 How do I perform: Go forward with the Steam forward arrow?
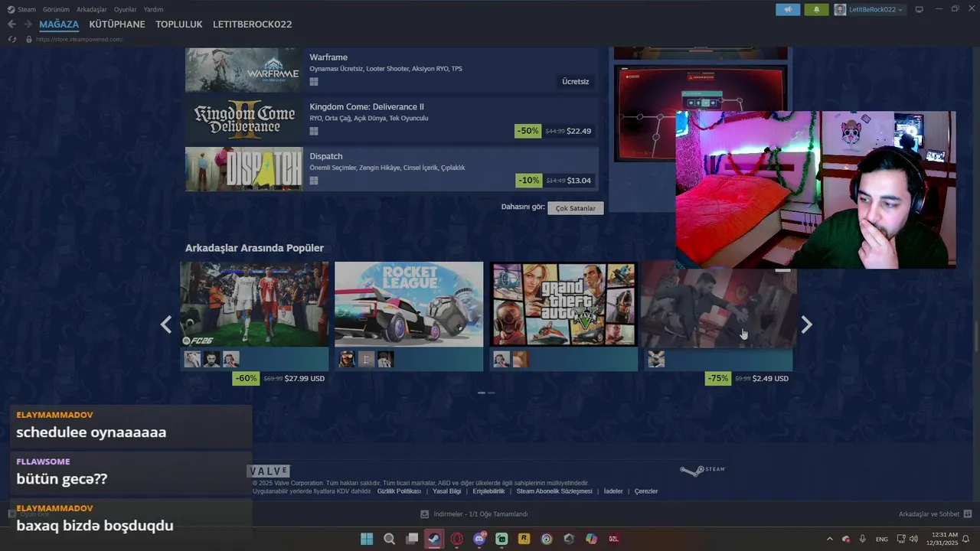click(x=28, y=24)
